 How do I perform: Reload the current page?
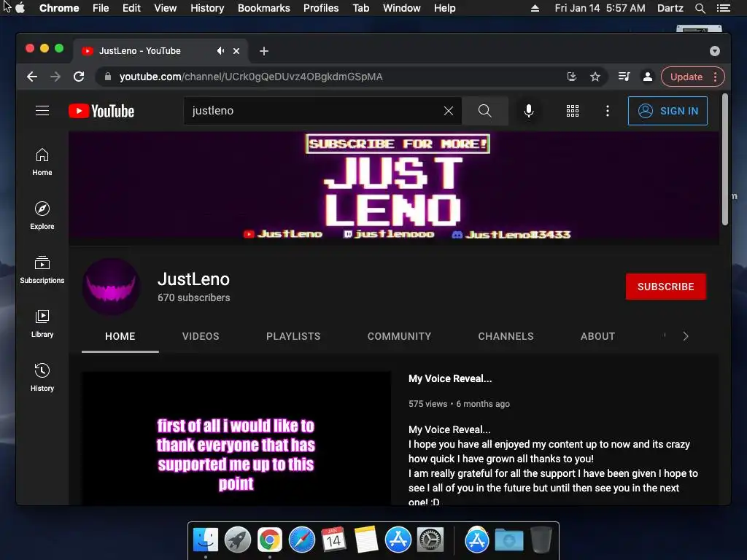click(x=79, y=77)
